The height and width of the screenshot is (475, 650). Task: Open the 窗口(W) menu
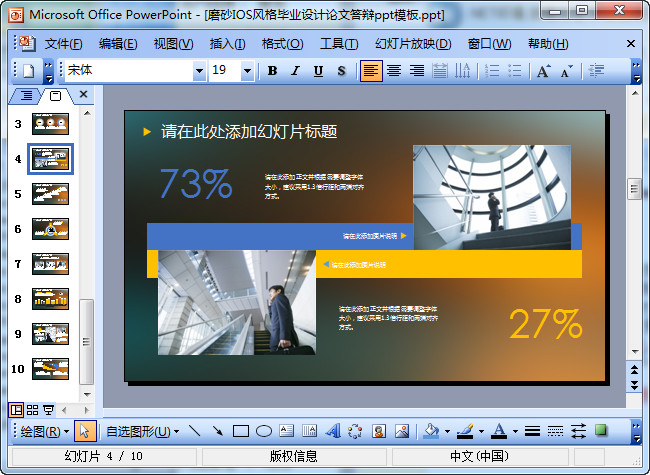click(489, 44)
